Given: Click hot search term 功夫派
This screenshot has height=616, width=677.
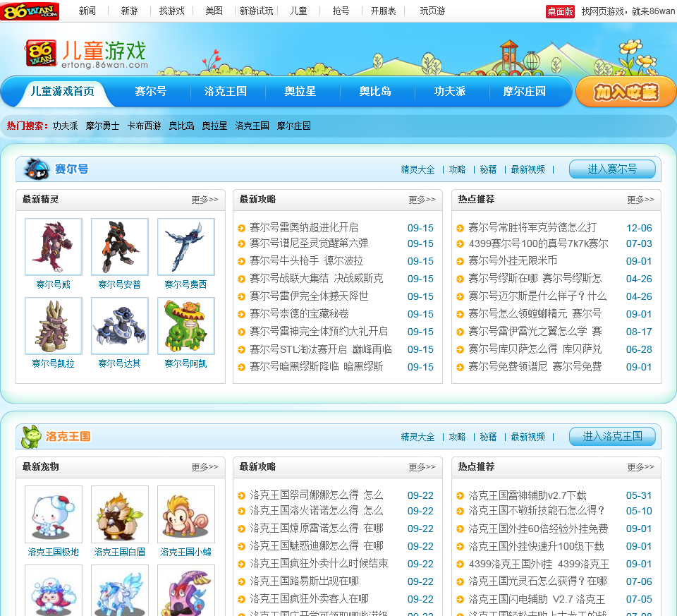Looking at the screenshot, I should [x=65, y=126].
